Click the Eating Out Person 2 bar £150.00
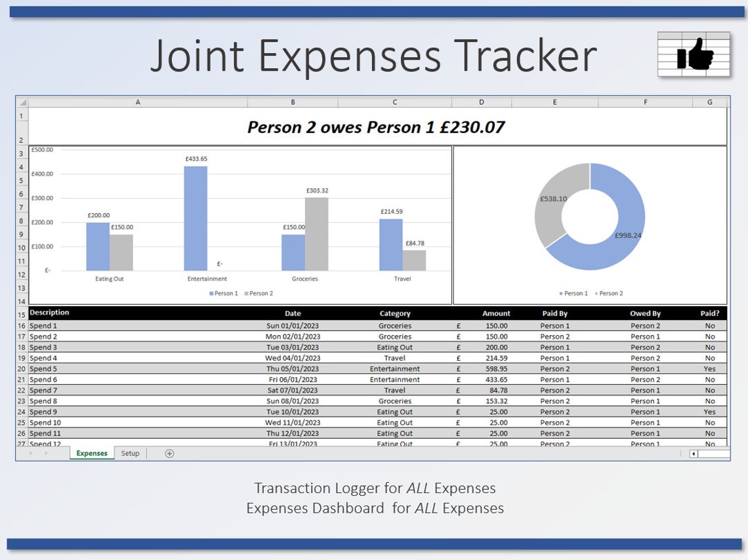The image size is (748, 560). coord(121,252)
